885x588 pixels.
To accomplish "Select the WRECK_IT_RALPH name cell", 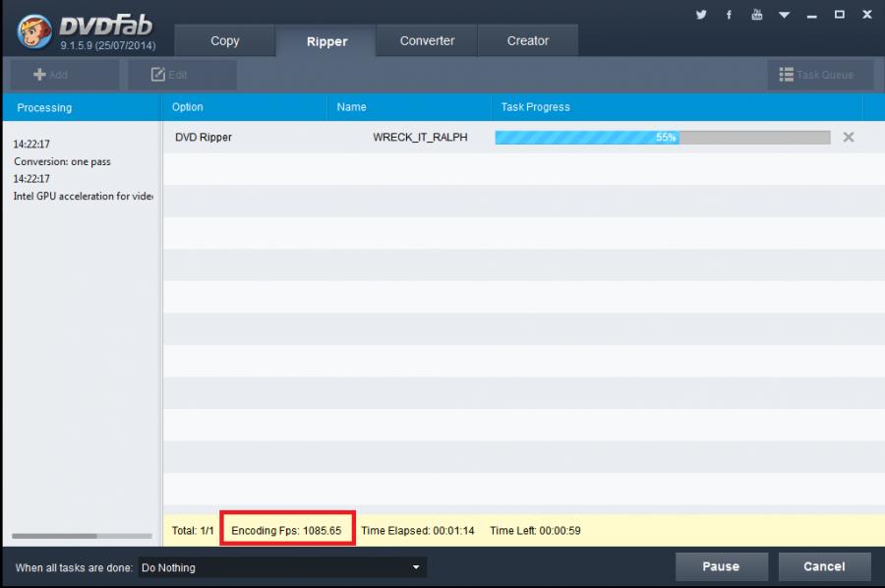I will [x=420, y=137].
